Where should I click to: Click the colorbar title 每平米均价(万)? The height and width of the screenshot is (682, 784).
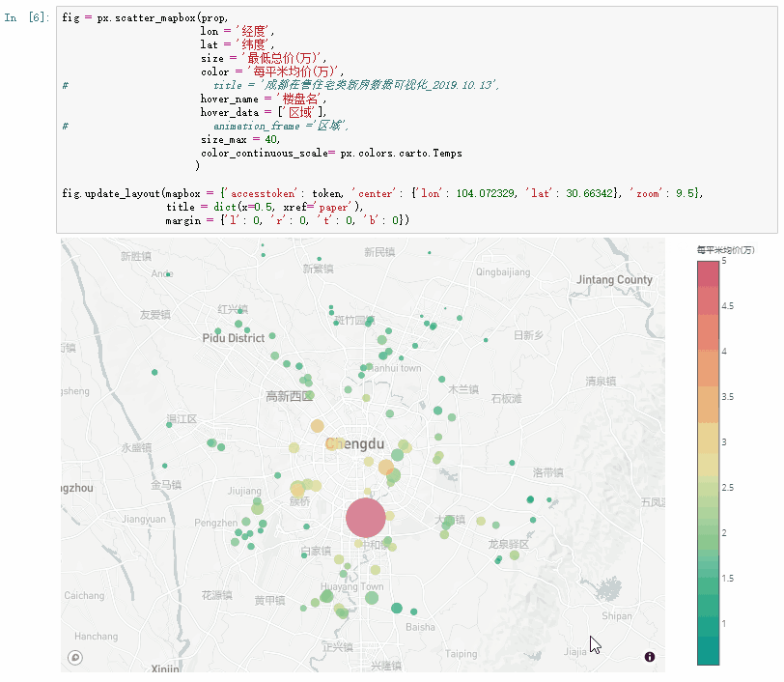725,249
